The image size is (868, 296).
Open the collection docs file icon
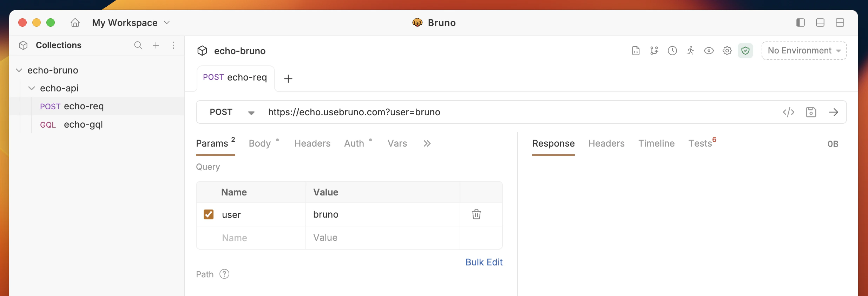[x=636, y=51]
